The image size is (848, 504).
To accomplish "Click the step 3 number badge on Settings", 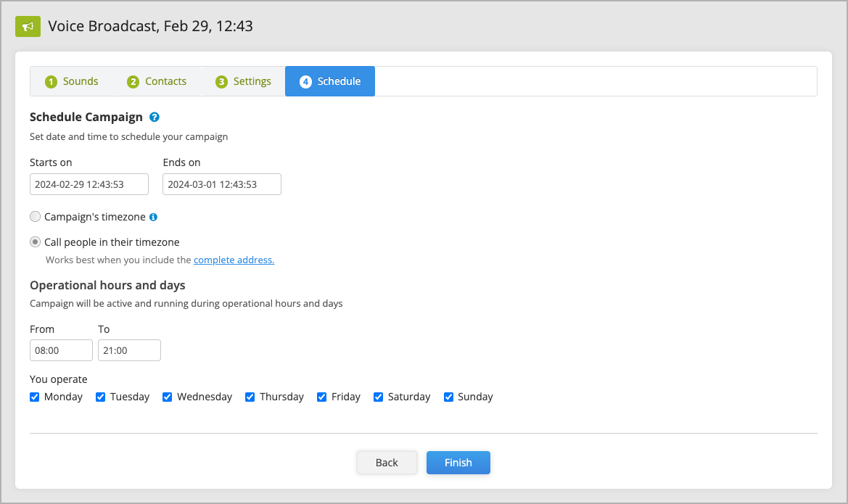I will pyautogui.click(x=221, y=82).
